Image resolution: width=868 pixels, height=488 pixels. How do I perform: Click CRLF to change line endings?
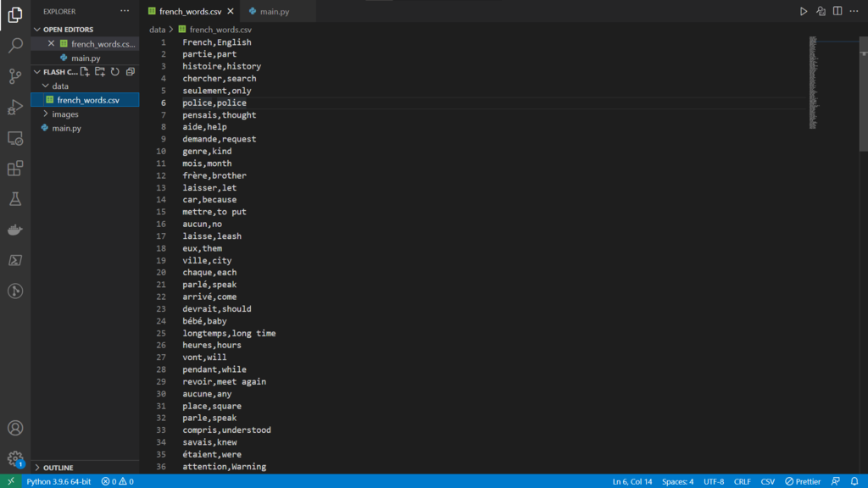tap(742, 480)
